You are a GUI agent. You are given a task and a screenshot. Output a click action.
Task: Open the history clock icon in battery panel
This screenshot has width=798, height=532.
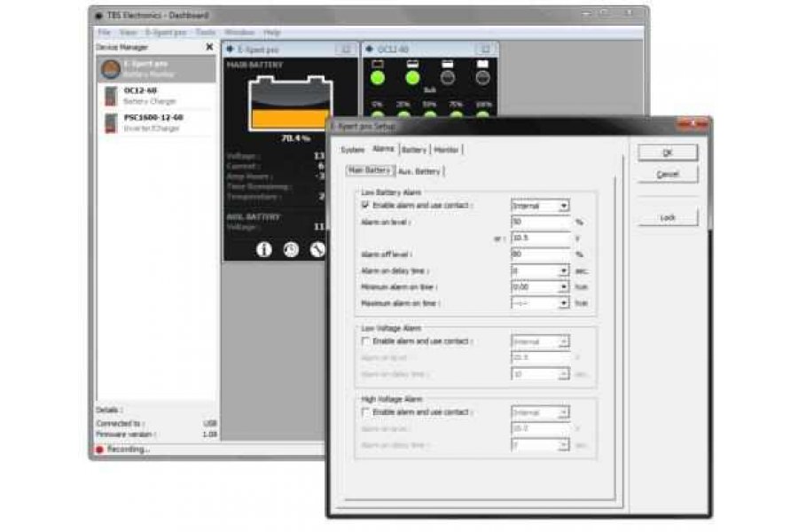coord(291,249)
